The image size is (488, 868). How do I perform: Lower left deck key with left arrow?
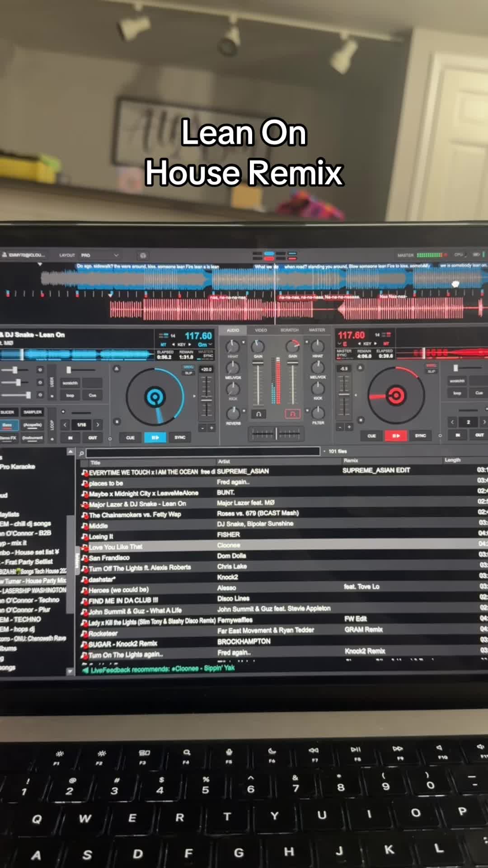(174, 344)
